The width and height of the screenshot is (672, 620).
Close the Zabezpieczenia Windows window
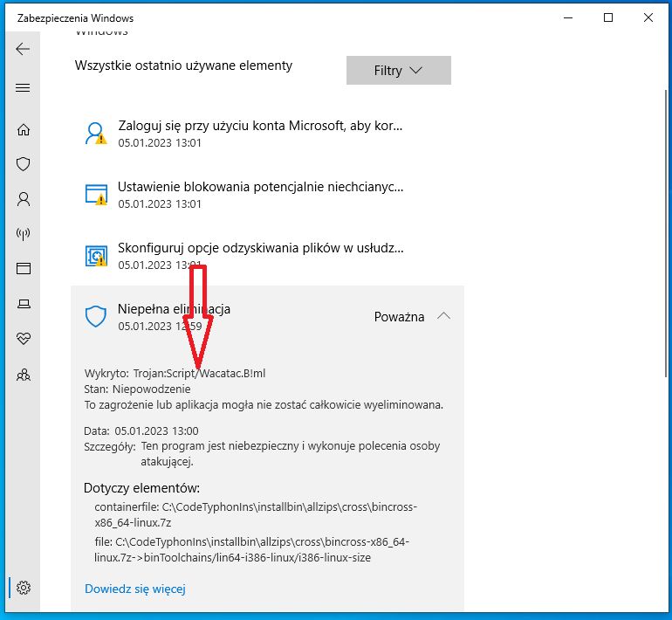[x=648, y=17]
